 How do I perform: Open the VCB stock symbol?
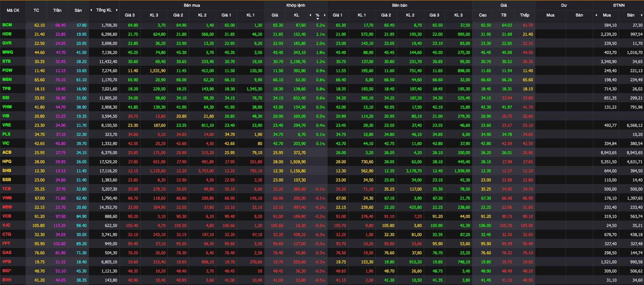7,216
